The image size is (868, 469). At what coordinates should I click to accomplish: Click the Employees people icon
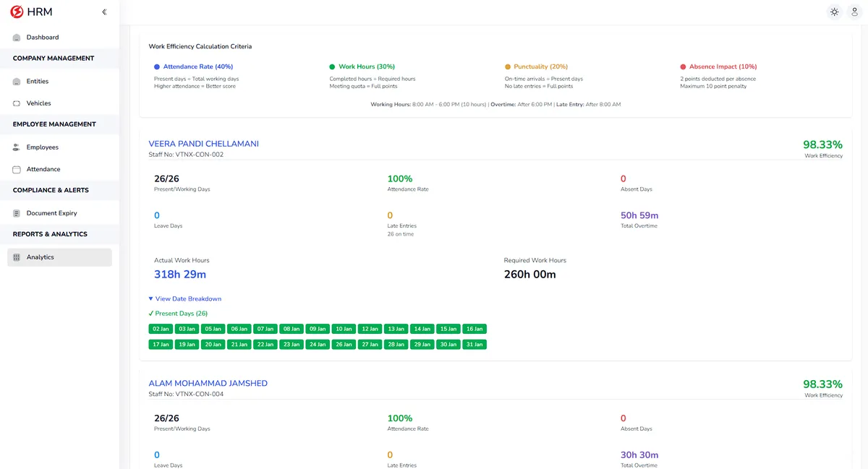click(17, 147)
